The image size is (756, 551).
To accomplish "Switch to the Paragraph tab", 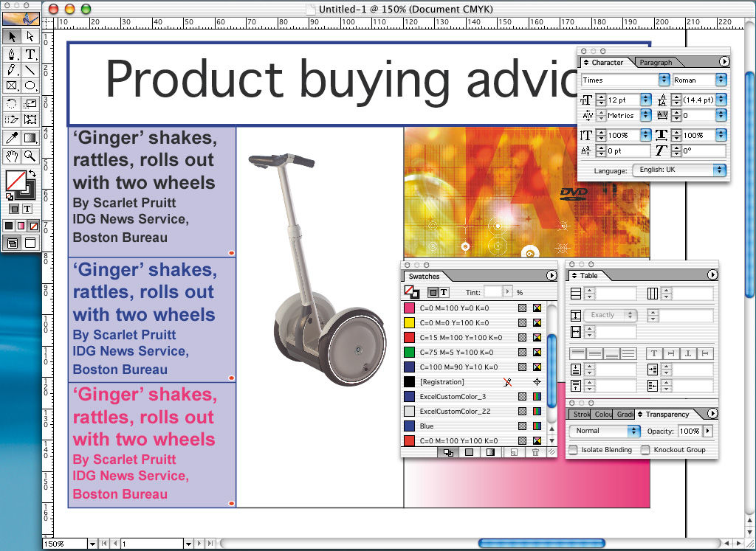I will (656, 63).
